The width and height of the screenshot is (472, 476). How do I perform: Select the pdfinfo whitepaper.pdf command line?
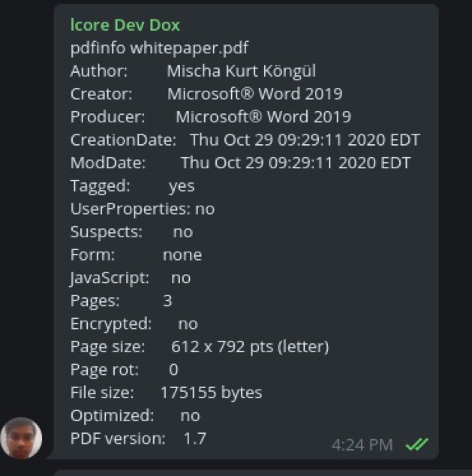(x=159, y=48)
